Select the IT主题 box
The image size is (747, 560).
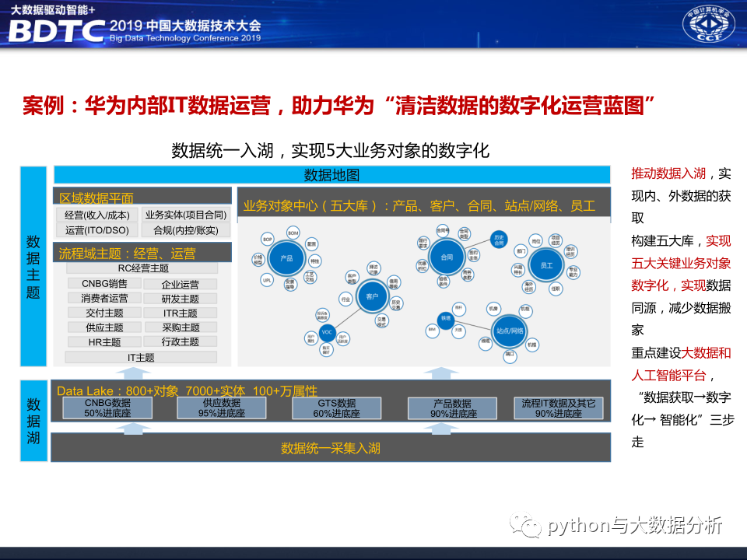141,357
